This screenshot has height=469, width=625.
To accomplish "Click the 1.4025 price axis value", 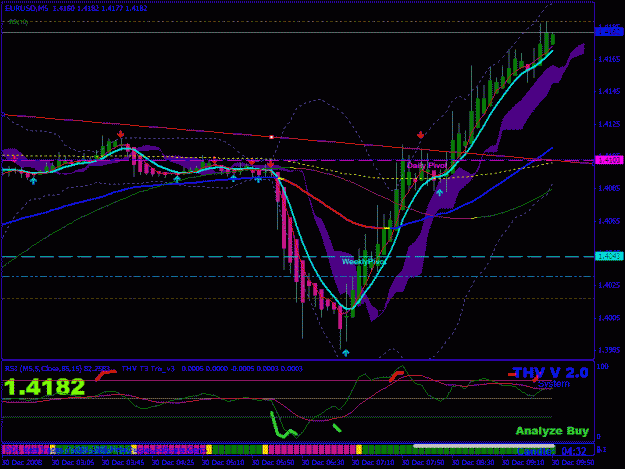I will 609,285.
